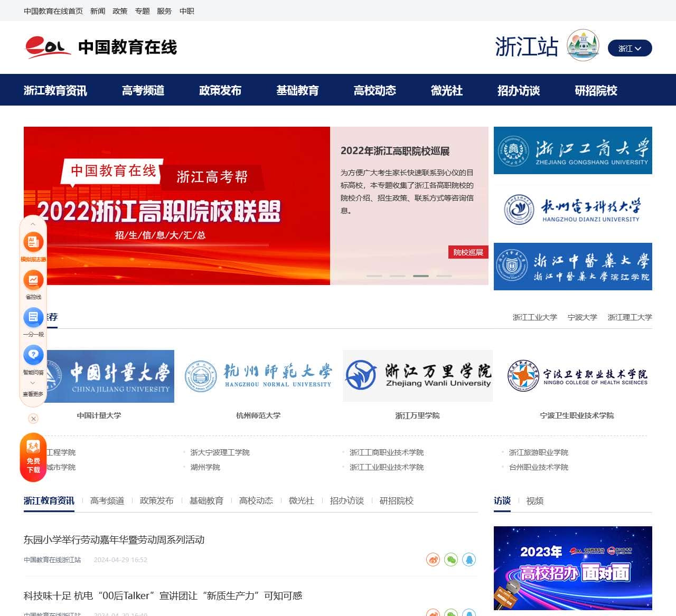This screenshot has height=616, width=676.
Task: Select the 研招院校 tab above the news list
Action: (x=397, y=500)
